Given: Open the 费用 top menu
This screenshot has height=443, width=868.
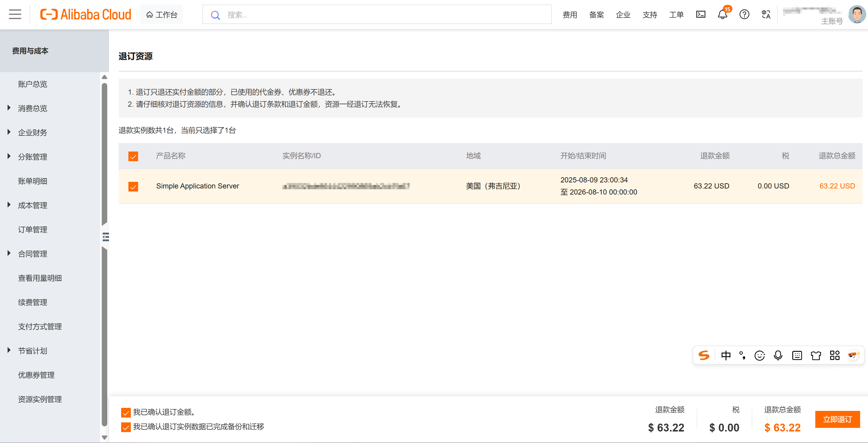Looking at the screenshot, I should [x=569, y=15].
